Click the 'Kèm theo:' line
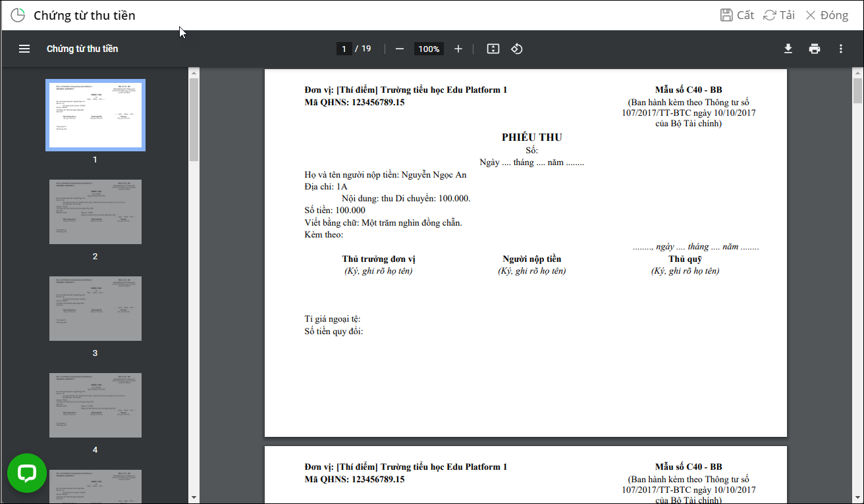Image resolution: width=864 pixels, height=504 pixels. pos(324,235)
